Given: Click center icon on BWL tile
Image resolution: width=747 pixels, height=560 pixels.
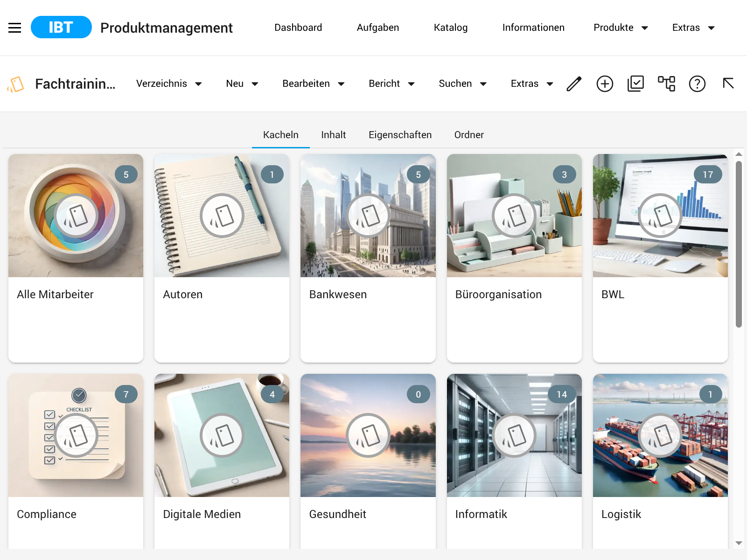Looking at the screenshot, I should pos(660,216).
